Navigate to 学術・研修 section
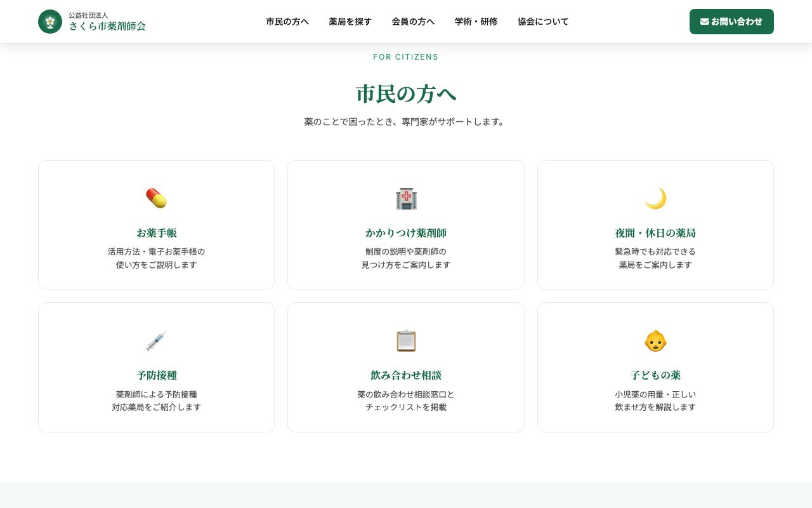The height and width of the screenshot is (508, 812). [x=476, y=22]
